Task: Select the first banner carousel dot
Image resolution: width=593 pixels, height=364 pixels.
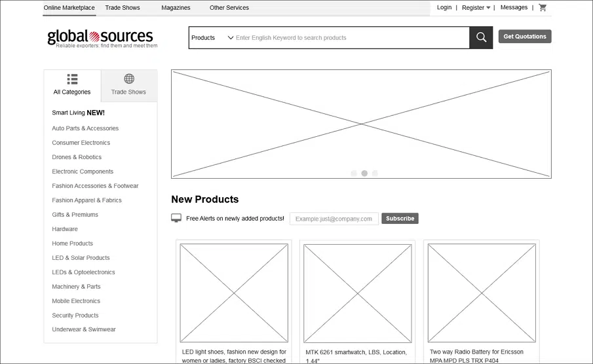Action: pos(354,173)
